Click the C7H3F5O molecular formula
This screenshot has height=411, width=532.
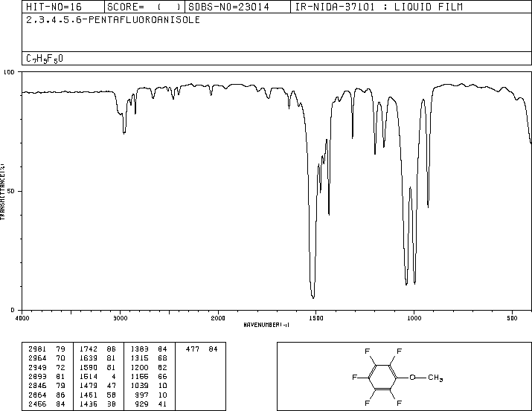click(x=45, y=59)
